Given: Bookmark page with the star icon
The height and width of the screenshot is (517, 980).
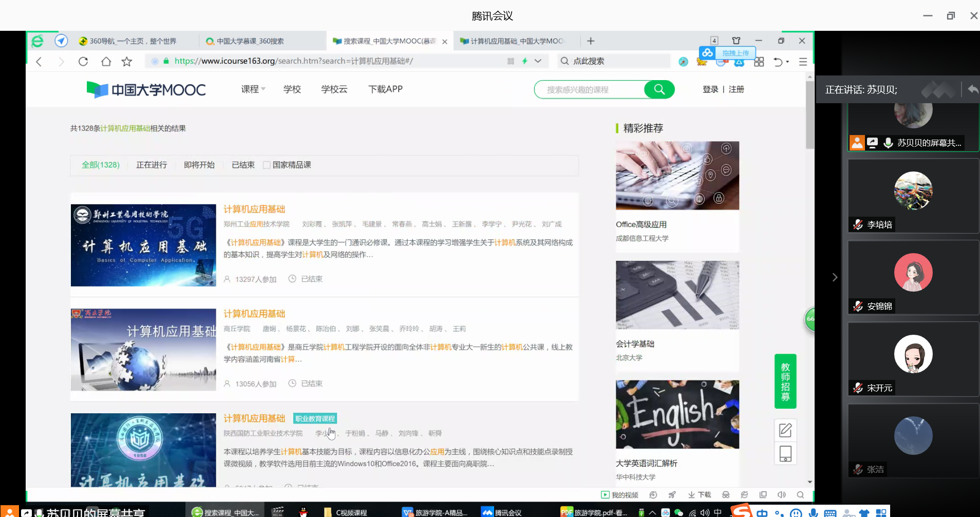Looking at the screenshot, I should pyautogui.click(x=127, y=62).
